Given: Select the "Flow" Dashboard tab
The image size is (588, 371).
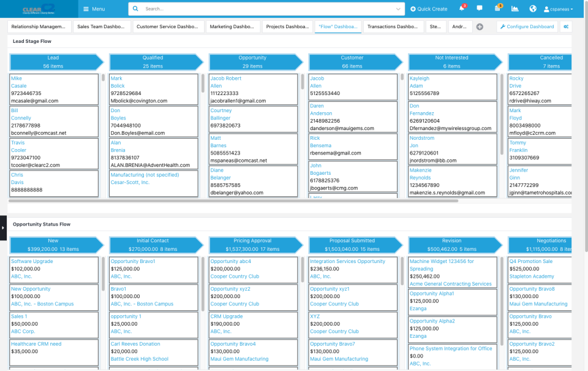Looking at the screenshot, I should 338,26.
